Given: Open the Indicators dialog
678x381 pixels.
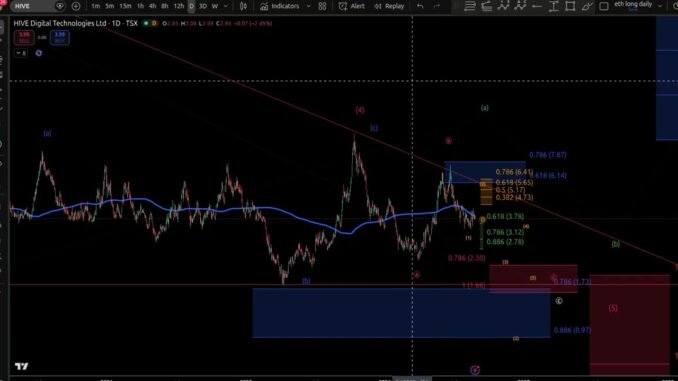Looking at the screenshot, I should click(279, 6).
